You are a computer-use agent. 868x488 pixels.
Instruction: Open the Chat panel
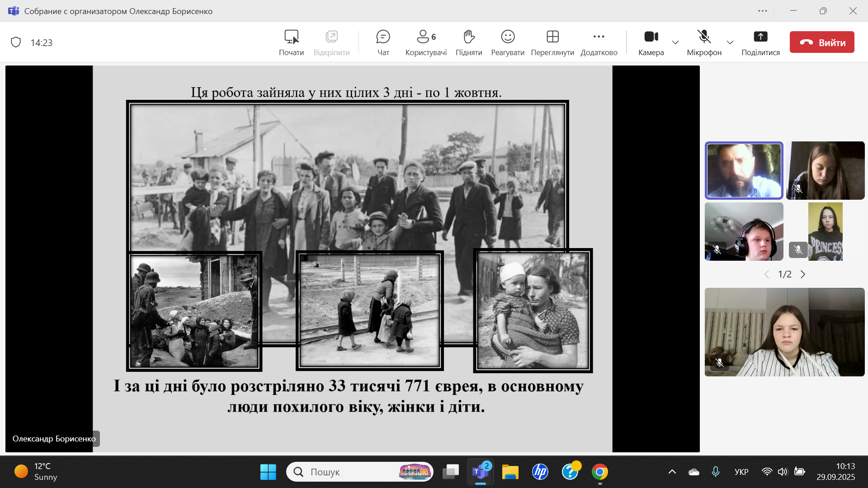383,42
